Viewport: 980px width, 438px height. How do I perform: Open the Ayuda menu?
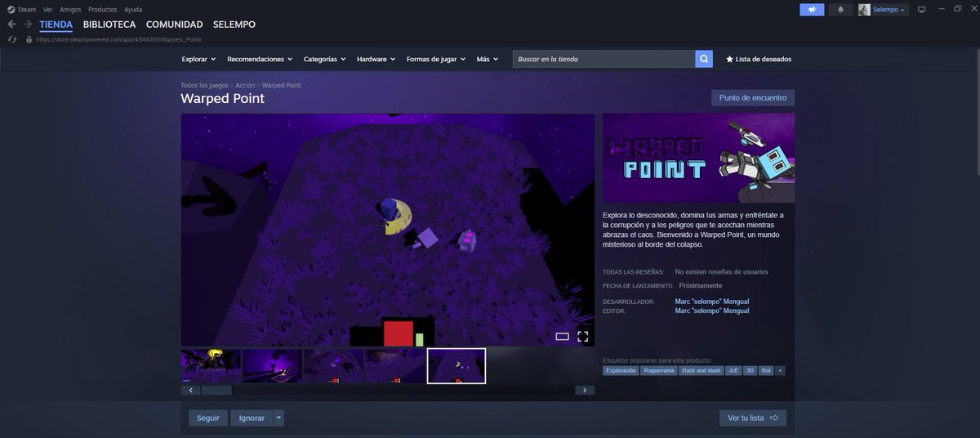(133, 9)
